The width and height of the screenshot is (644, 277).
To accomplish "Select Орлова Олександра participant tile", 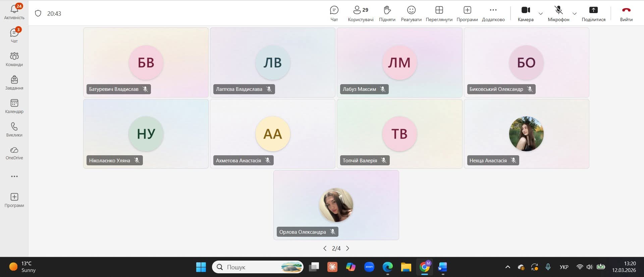I will (336, 205).
